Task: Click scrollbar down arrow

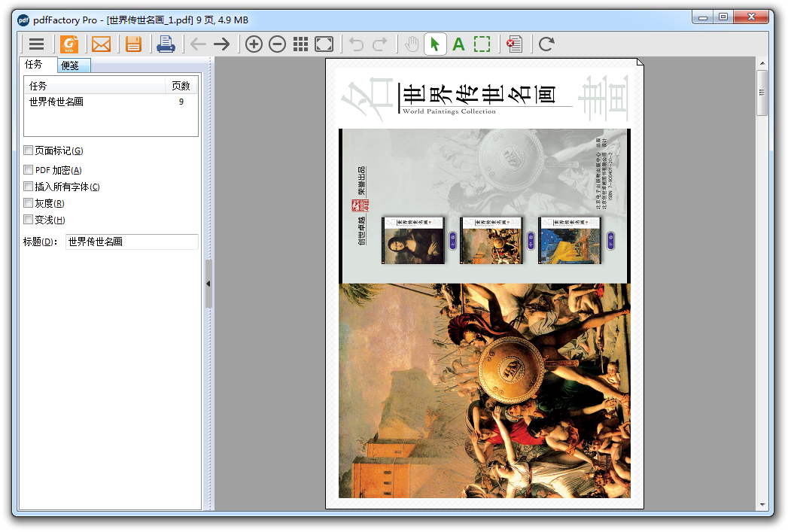Action: (762, 504)
